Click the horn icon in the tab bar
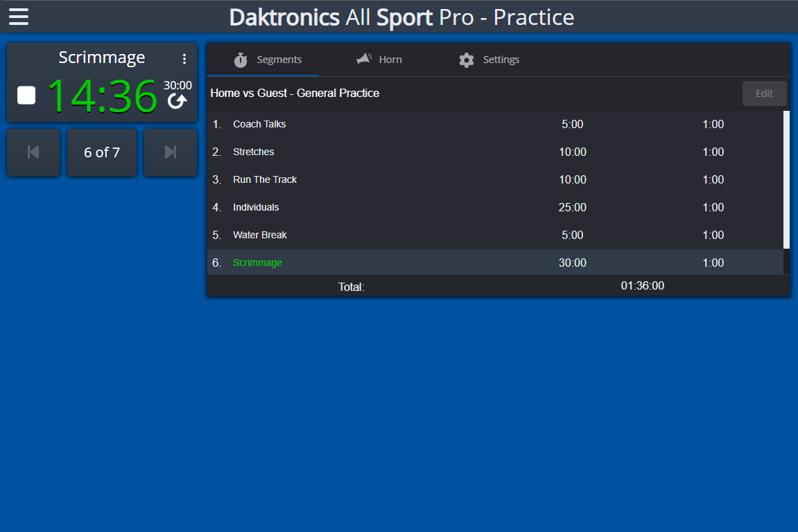The width and height of the screenshot is (798, 532). pyautogui.click(x=363, y=59)
